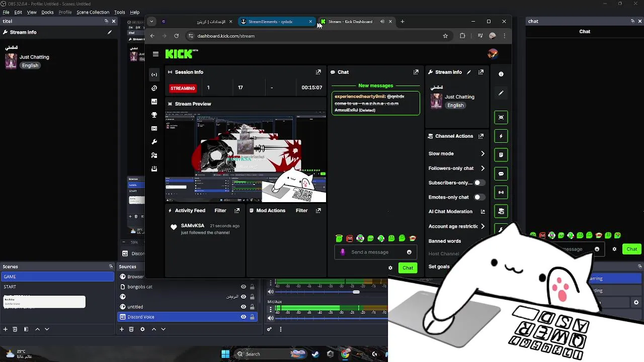This screenshot has width=644, height=362.
Task: Click the chat bubble icon in Kick right rail
Action: [x=501, y=173]
